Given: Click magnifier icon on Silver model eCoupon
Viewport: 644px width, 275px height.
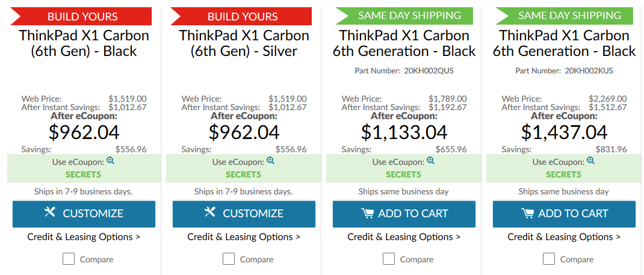Looking at the screenshot, I should [270, 161].
